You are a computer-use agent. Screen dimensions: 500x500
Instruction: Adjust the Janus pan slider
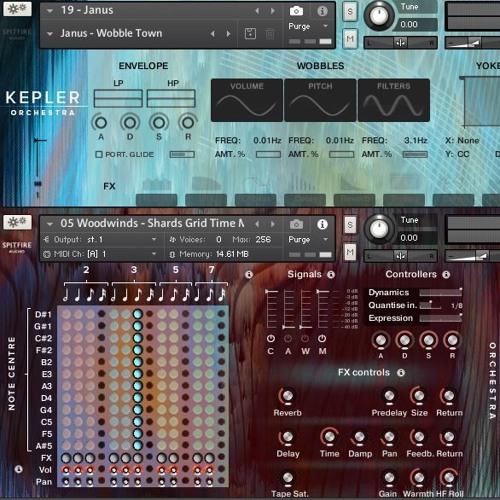(400, 43)
